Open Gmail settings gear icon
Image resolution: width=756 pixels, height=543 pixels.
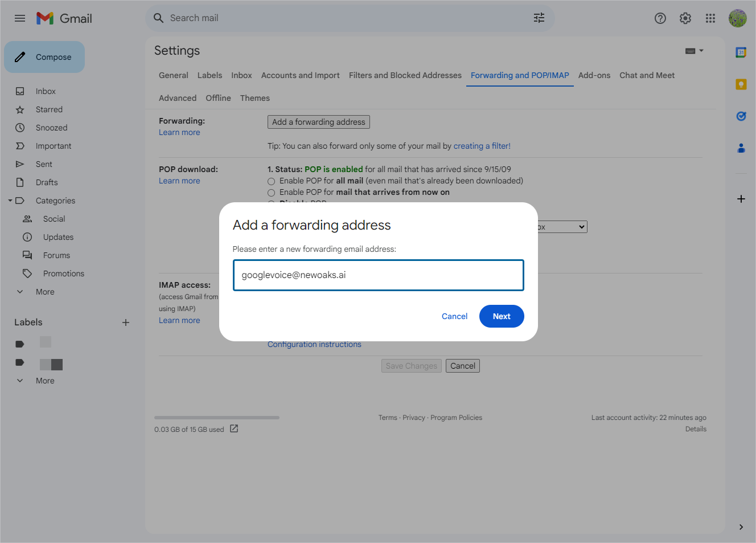pyautogui.click(x=685, y=18)
